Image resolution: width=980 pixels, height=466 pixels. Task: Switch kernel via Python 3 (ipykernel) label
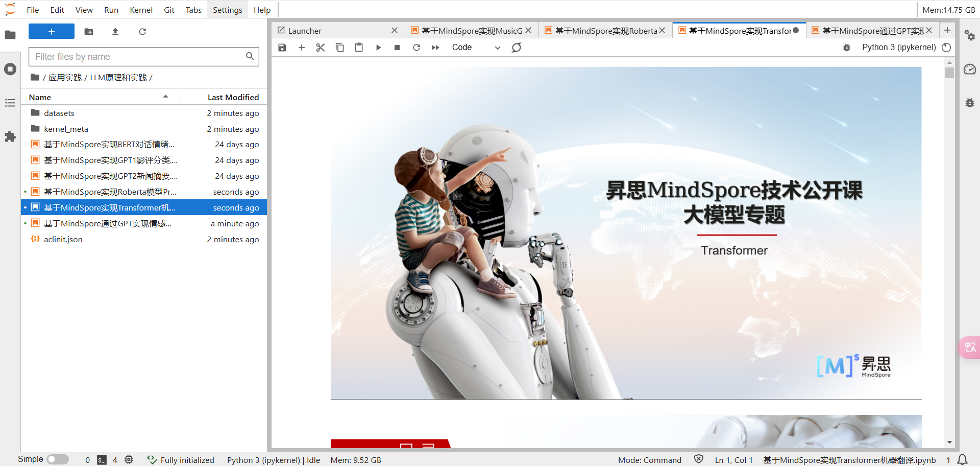(899, 48)
